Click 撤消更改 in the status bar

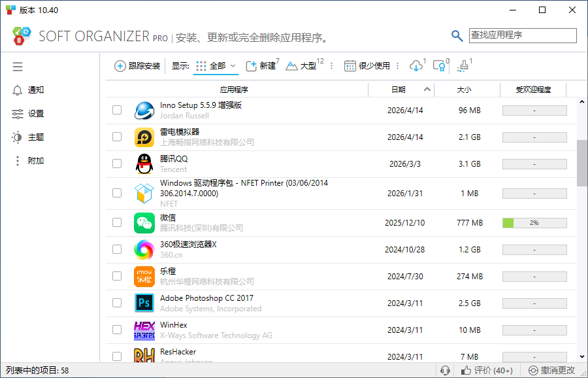(552, 370)
